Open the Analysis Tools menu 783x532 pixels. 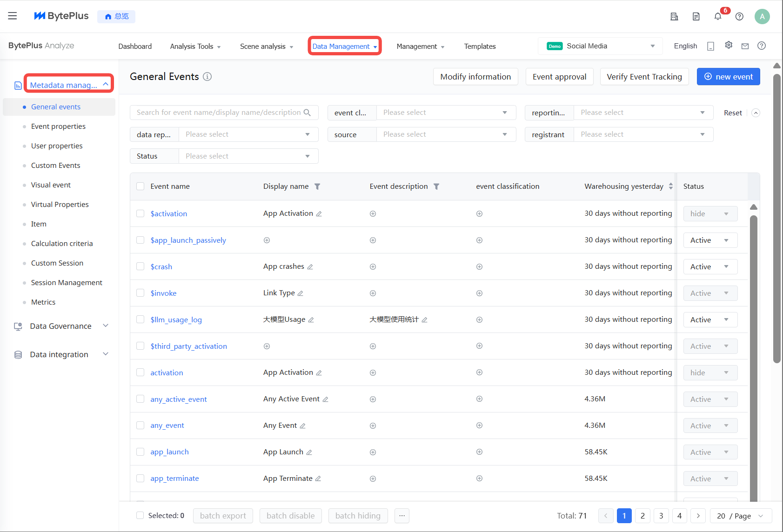click(195, 47)
